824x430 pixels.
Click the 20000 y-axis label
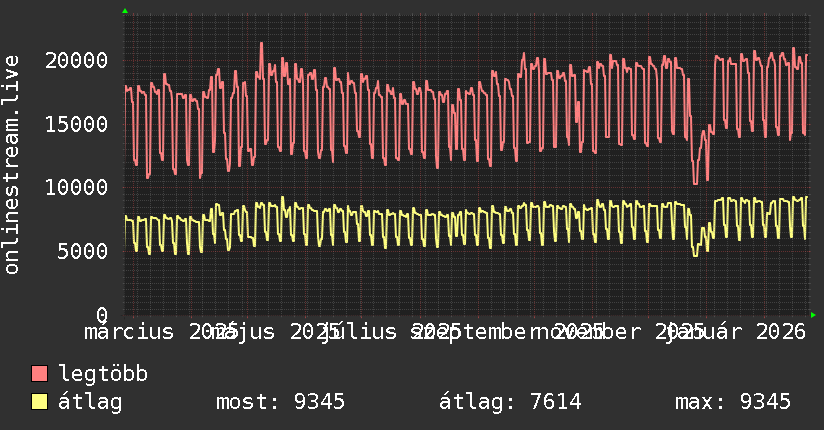77,60
